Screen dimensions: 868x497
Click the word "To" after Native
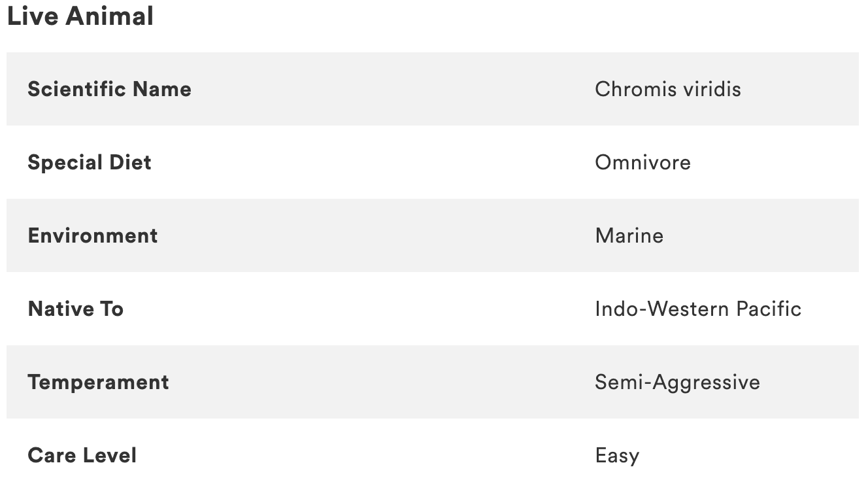point(111,309)
